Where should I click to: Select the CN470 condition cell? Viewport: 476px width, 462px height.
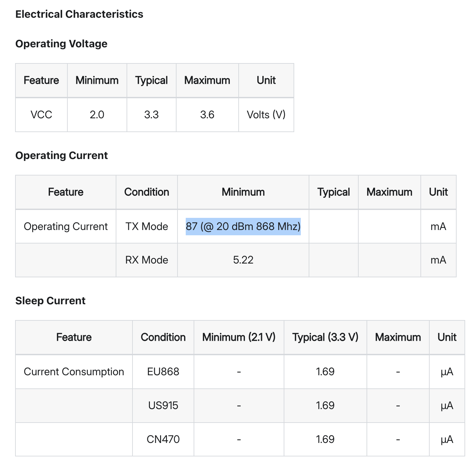[163, 439]
